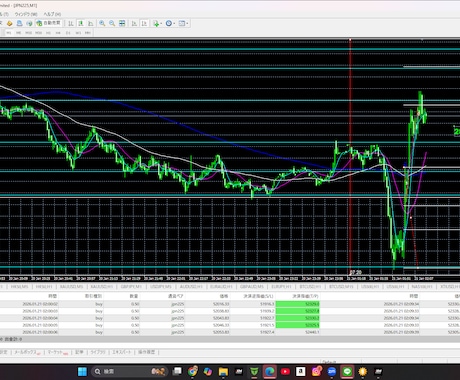Open the ライブラリ terminal tab
This screenshot has height=380, width=460.
click(97, 352)
